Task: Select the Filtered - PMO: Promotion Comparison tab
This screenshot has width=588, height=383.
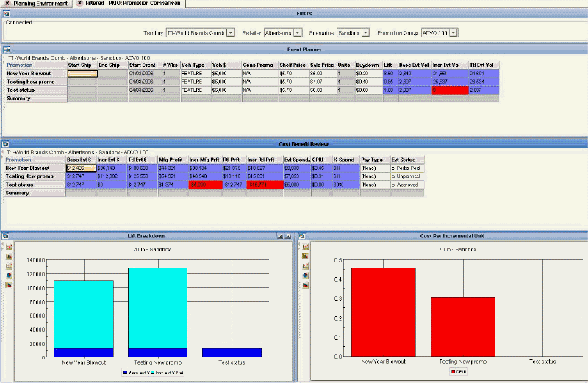Action: [x=133, y=4]
